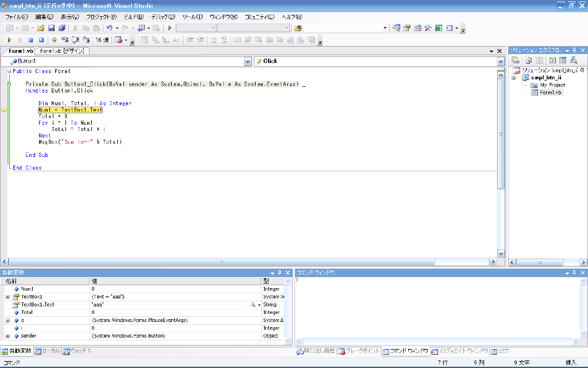The height and width of the screenshot is (368, 588).
Task: Start debugging with the standard toolbar's green arrow
Action: 169,28
